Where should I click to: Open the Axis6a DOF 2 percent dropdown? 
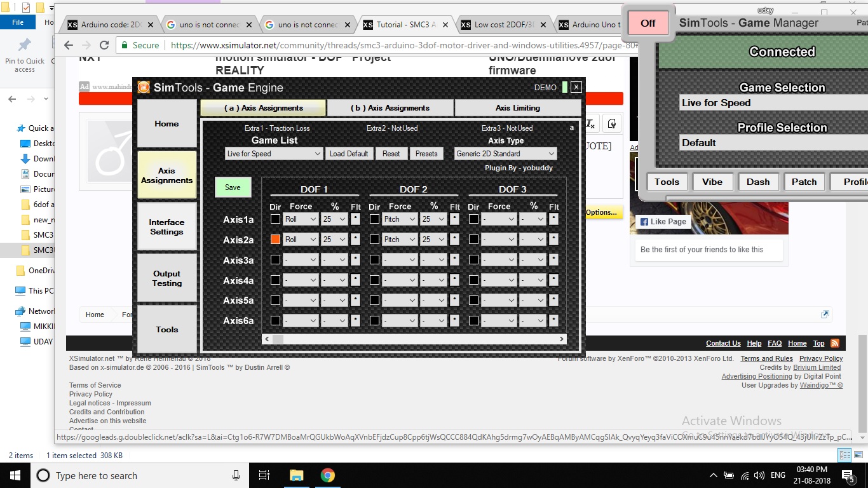coord(433,321)
